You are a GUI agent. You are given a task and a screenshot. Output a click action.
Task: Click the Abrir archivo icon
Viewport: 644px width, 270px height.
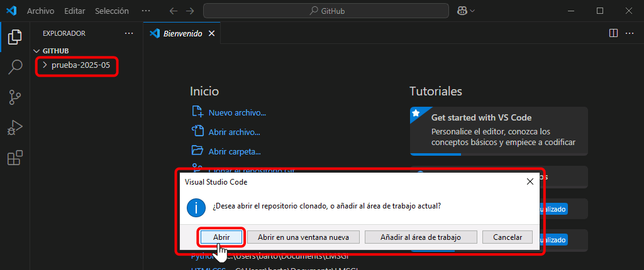point(197,131)
